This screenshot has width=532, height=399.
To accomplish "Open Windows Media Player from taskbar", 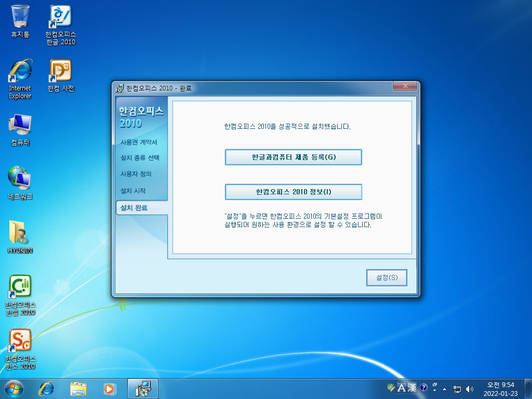I will pos(110,389).
